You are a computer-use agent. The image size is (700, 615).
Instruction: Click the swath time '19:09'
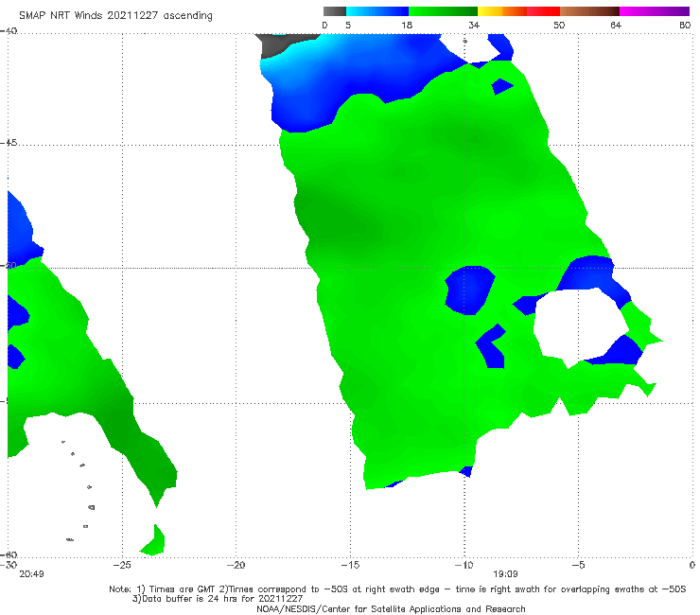(x=505, y=574)
